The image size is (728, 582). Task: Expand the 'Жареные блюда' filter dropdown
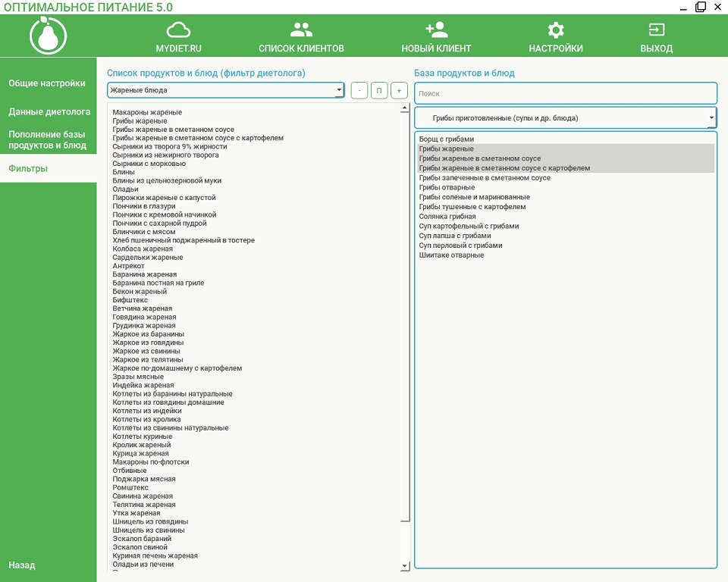coord(339,90)
